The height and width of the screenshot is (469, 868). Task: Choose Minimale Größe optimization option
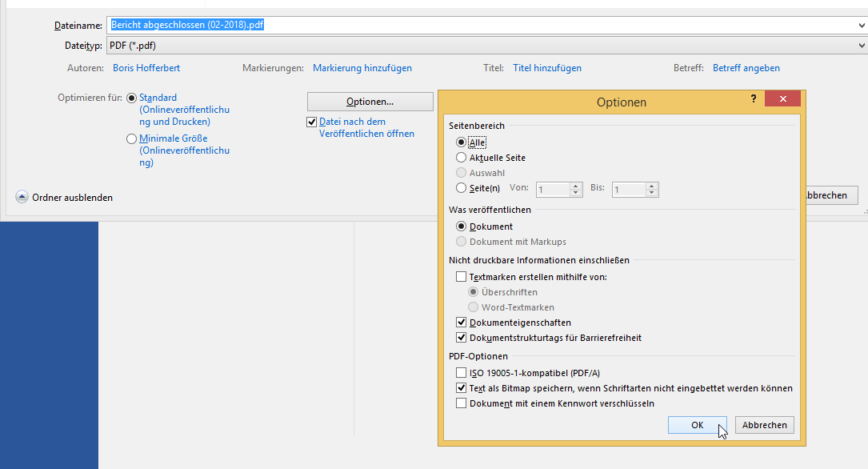(132, 138)
